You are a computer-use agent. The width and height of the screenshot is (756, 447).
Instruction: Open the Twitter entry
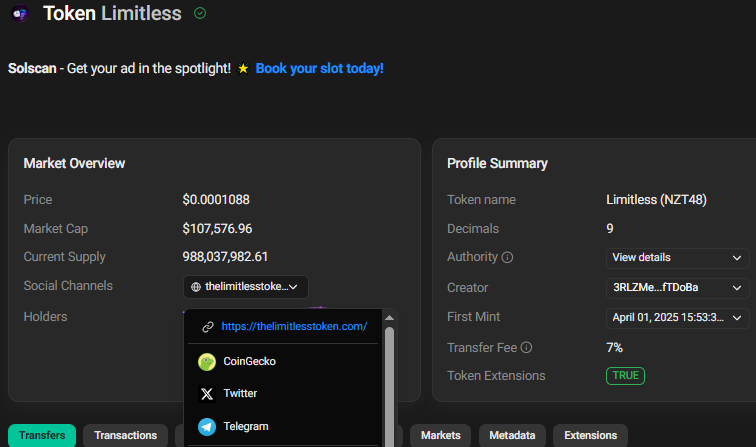(283, 393)
